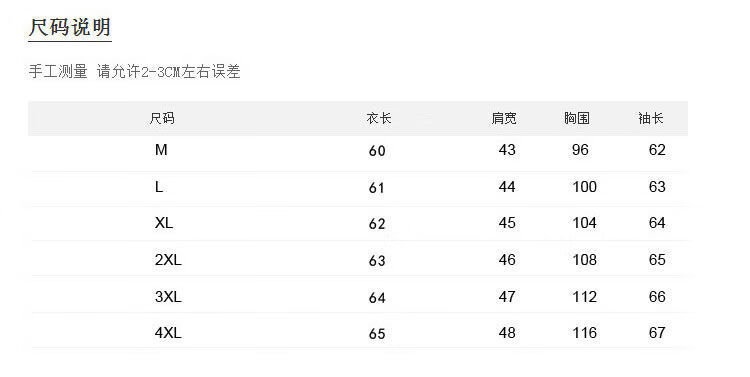Click the 肩宽 column header

coord(504,118)
